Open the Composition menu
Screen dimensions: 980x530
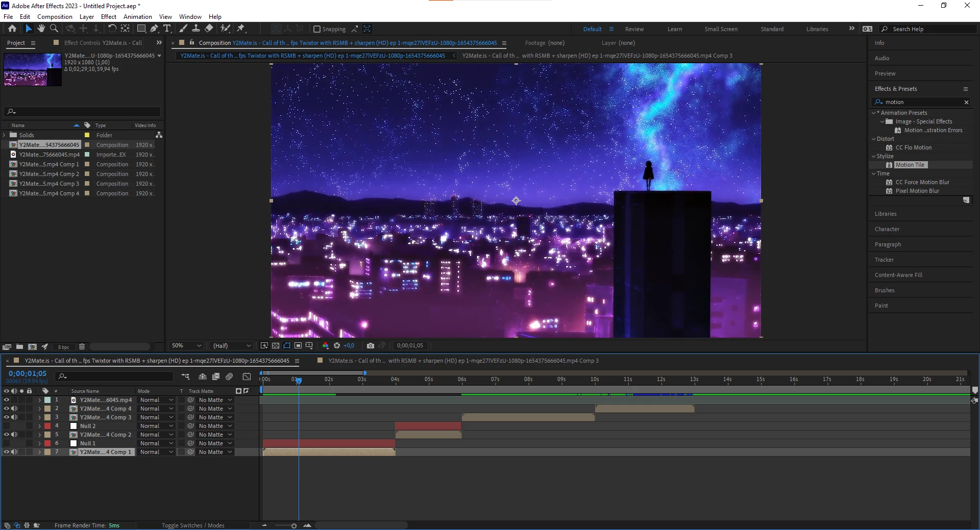point(55,16)
